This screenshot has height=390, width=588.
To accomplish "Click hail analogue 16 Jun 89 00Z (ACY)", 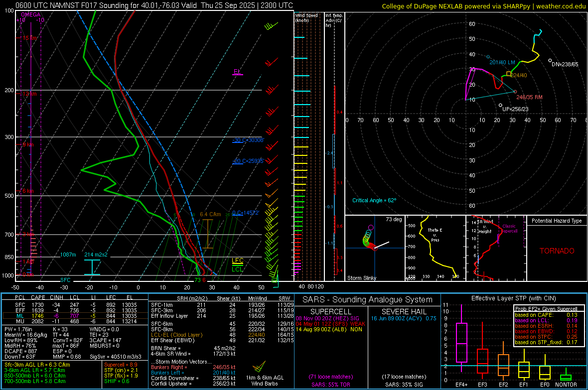I will tap(404, 318).
